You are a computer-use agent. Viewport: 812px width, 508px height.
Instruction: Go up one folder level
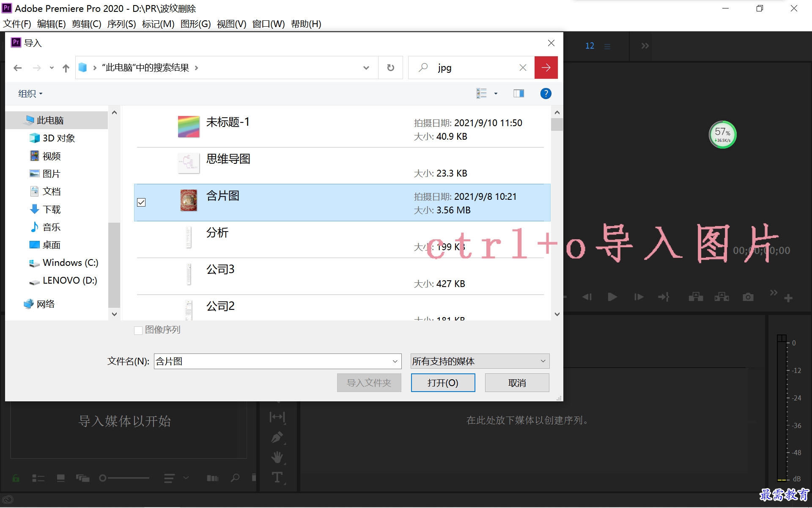click(x=66, y=68)
